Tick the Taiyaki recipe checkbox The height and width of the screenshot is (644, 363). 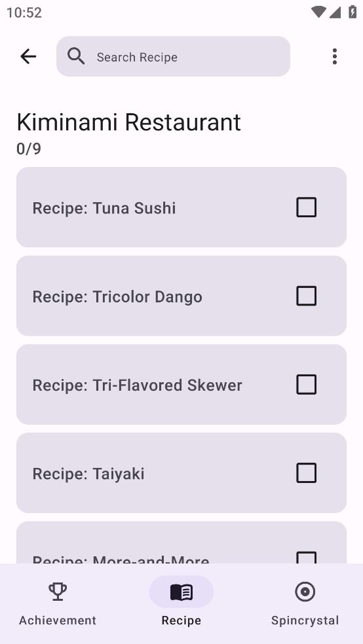pos(306,473)
